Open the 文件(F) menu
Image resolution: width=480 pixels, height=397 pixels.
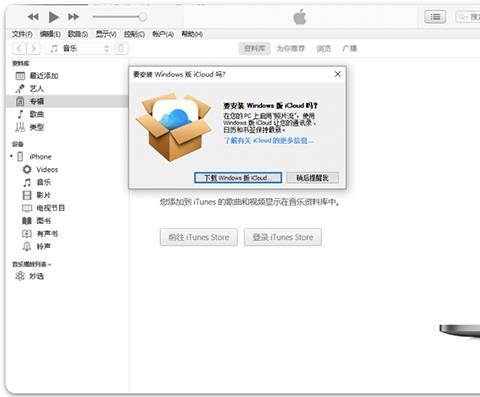(x=22, y=34)
